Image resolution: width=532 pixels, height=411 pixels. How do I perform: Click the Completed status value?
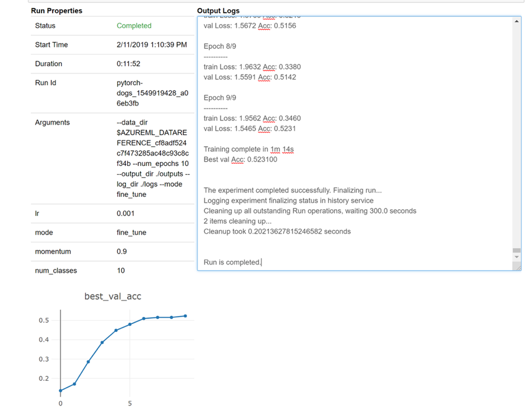(x=134, y=26)
